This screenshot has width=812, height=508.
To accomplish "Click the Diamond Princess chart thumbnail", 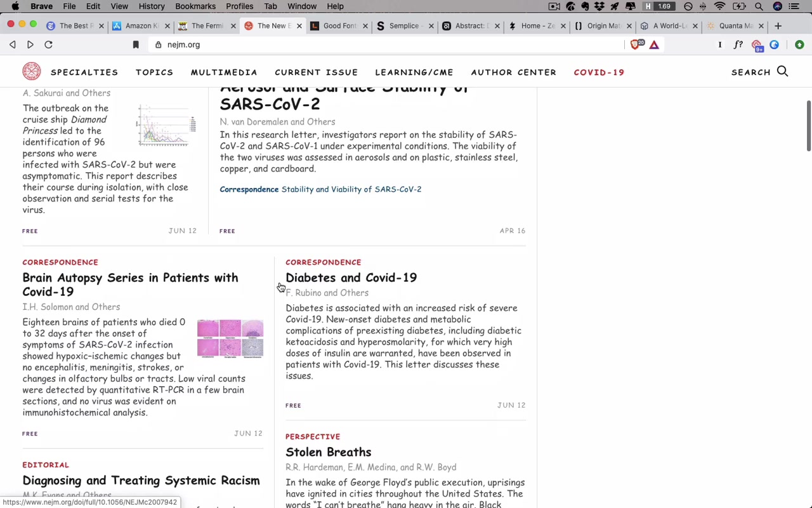I will [x=166, y=125].
